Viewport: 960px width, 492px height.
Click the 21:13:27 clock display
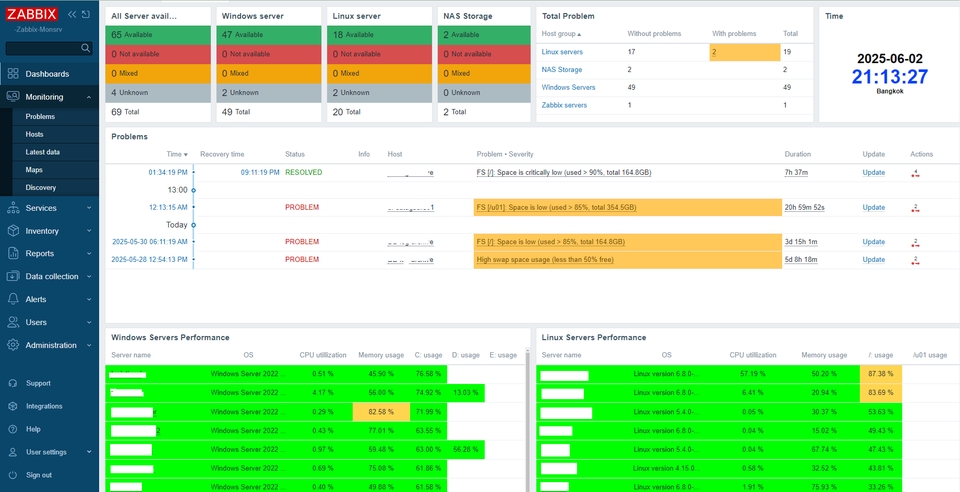pyautogui.click(x=890, y=77)
